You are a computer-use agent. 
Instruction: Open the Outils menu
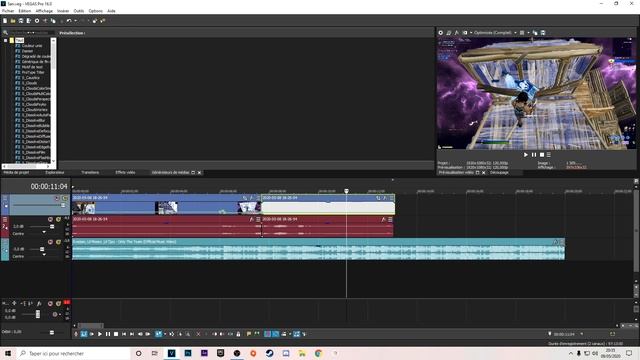pos(79,11)
